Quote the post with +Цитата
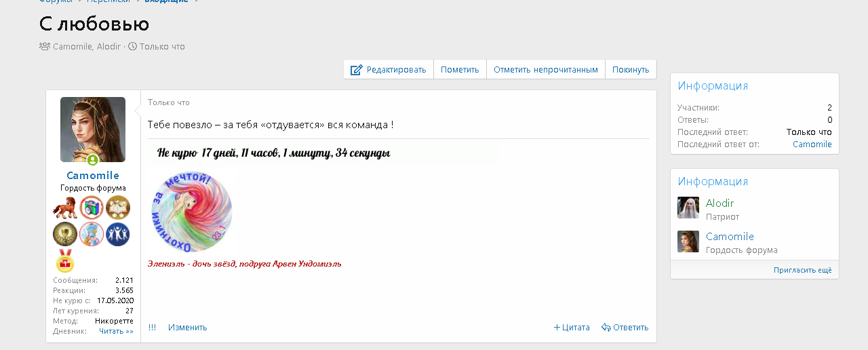The width and height of the screenshot is (868, 350). coord(572,327)
